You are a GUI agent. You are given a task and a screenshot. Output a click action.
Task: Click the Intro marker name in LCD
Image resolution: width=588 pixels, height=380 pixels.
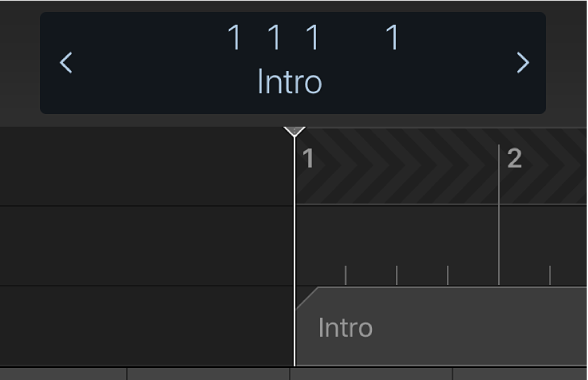click(290, 82)
